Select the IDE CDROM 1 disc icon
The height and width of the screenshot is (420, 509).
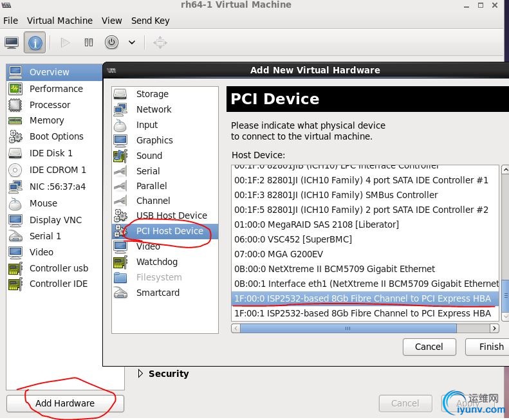point(15,170)
